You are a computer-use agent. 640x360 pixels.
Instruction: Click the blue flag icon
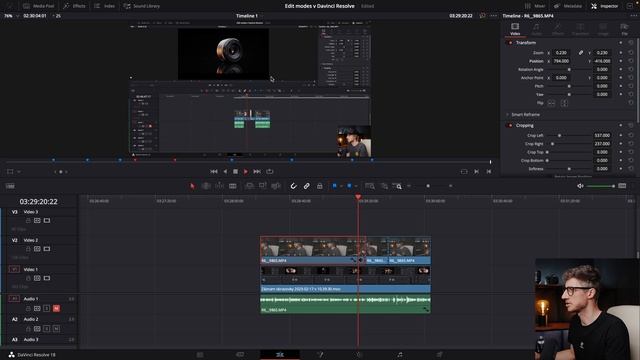(x=334, y=186)
